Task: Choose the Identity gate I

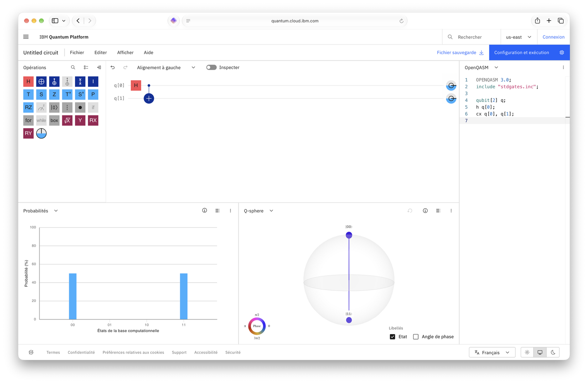Action: point(93,82)
